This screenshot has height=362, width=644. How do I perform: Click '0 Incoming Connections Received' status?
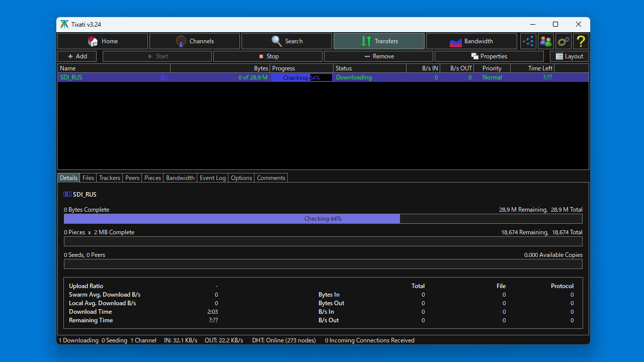click(370, 340)
